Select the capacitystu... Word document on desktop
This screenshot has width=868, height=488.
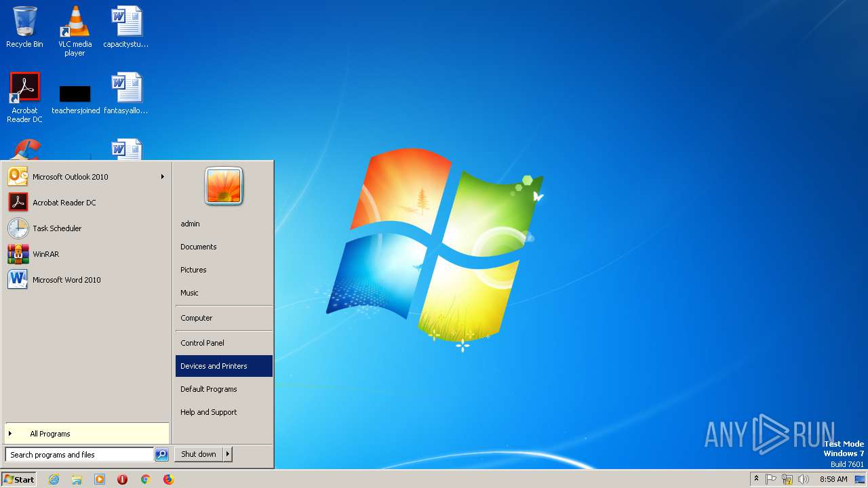(126, 27)
